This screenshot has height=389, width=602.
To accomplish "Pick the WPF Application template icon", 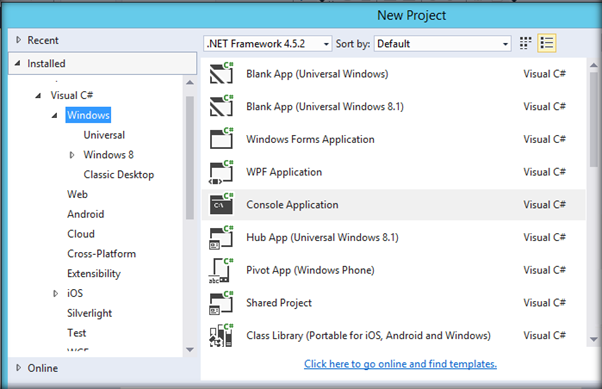I will 222,172.
